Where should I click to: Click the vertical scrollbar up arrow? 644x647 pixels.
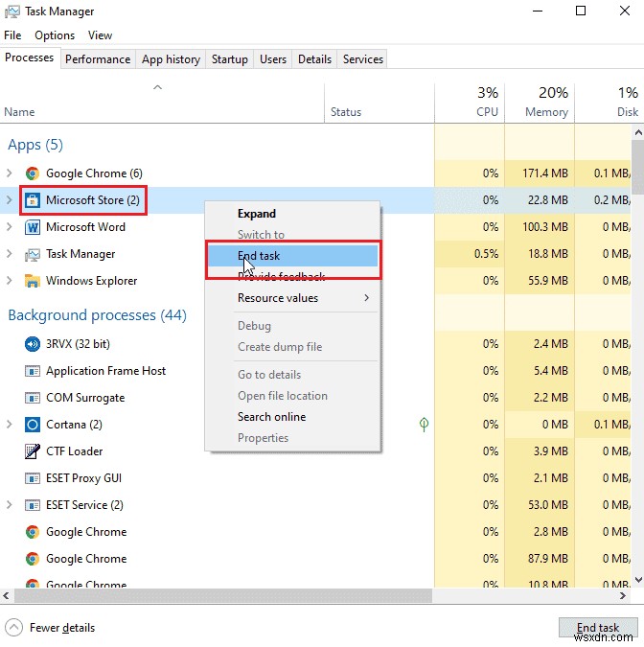point(638,132)
